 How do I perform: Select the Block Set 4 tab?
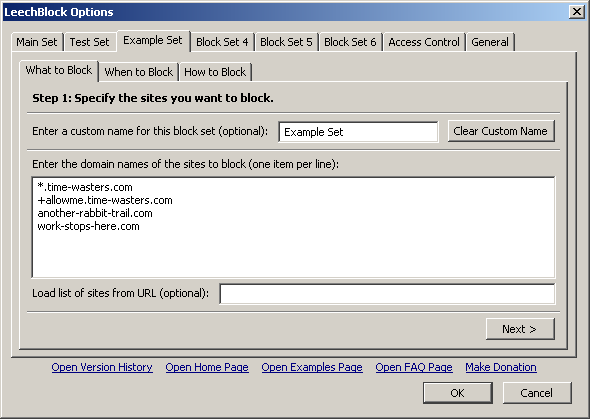click(x=222, y=42)
